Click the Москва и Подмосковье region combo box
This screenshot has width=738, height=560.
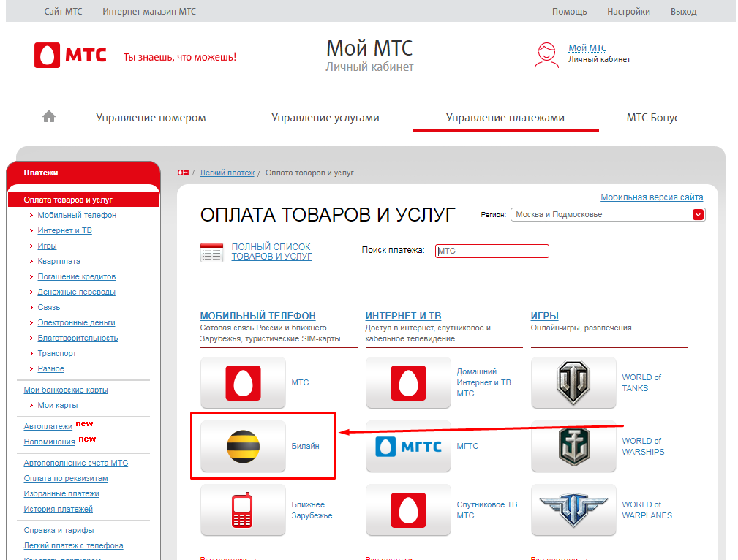pyautogui.click(x=608, y=215)
